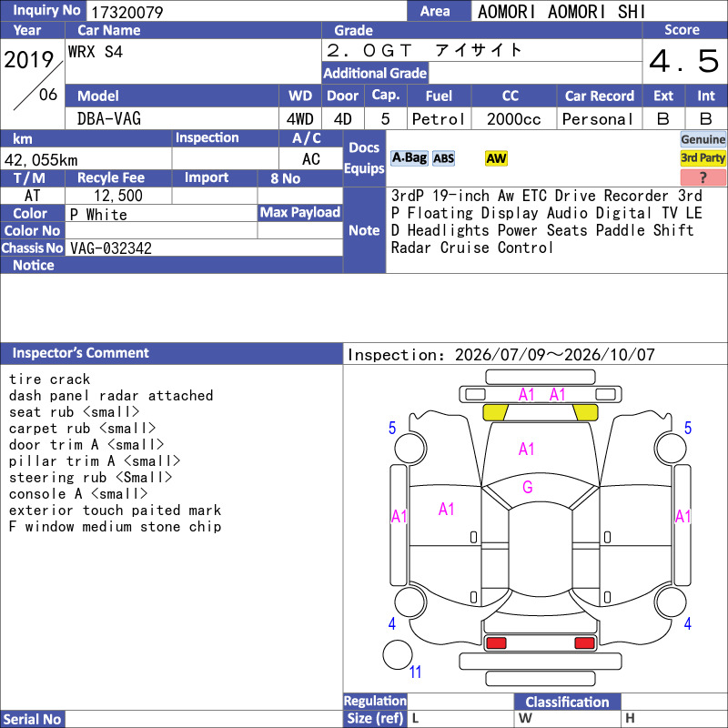The image size is (728, 728).
Task: Select the yellow 3rd Party legend tag
Action: [703, 157]
